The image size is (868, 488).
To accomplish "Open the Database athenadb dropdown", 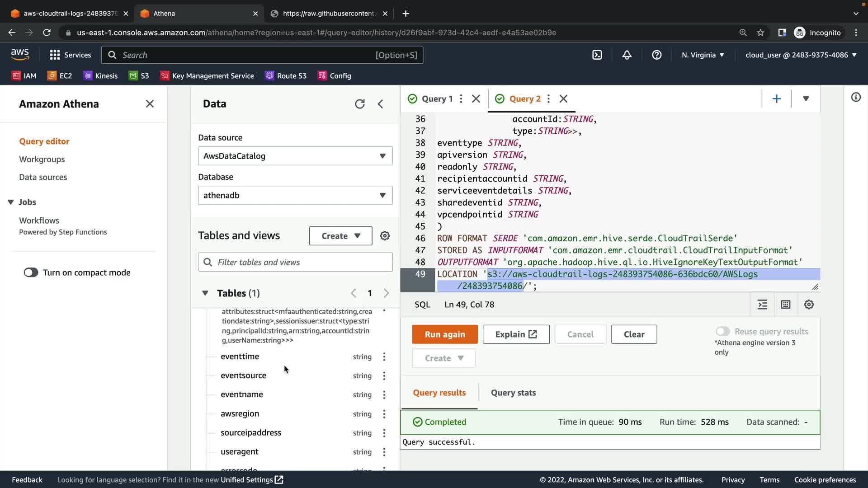I will click(x=295, y=195).
